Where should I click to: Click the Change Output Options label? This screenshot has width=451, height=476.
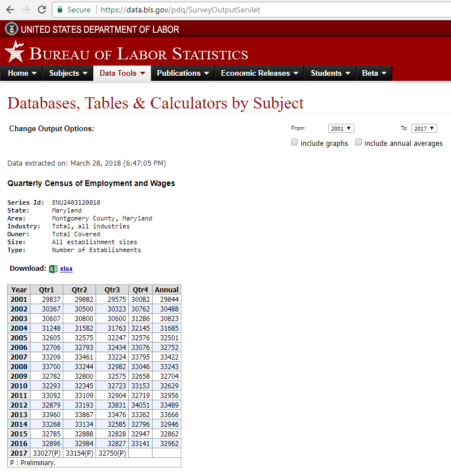coord(51,129)
